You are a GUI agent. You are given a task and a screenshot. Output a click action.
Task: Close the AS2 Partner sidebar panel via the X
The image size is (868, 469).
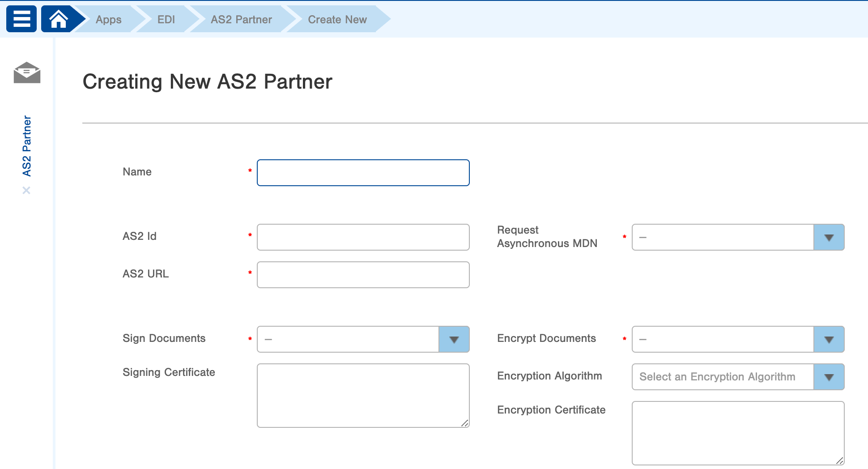(x=27, y=190)
